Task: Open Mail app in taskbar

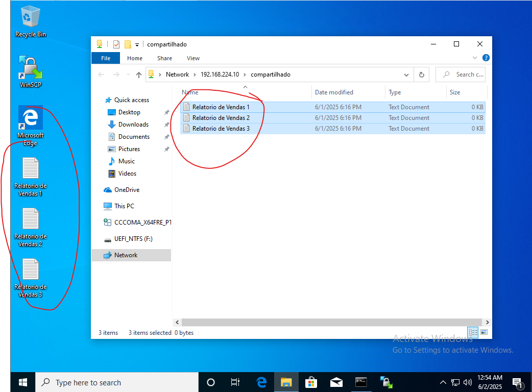Action: pyautogui.click(x=336, y=382)
